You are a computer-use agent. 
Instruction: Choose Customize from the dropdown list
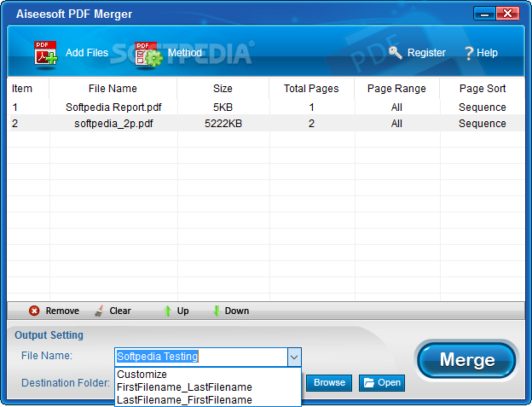[x=208, y=375]
